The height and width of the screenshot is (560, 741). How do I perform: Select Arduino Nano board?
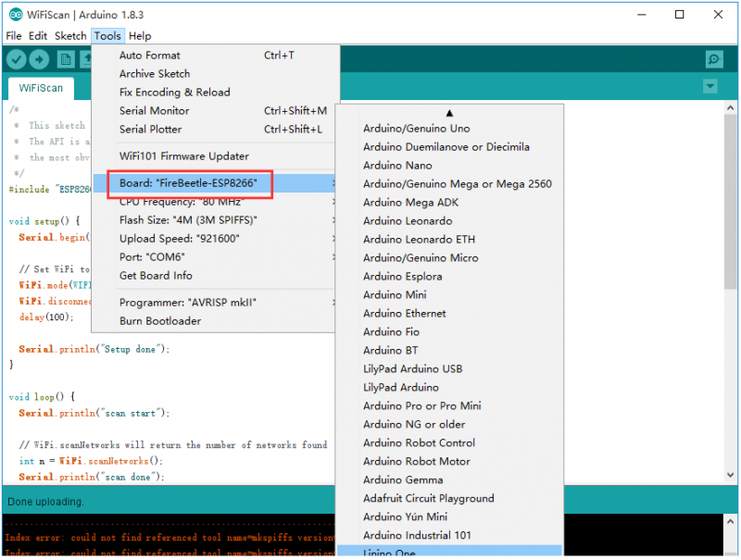point(449,166)
